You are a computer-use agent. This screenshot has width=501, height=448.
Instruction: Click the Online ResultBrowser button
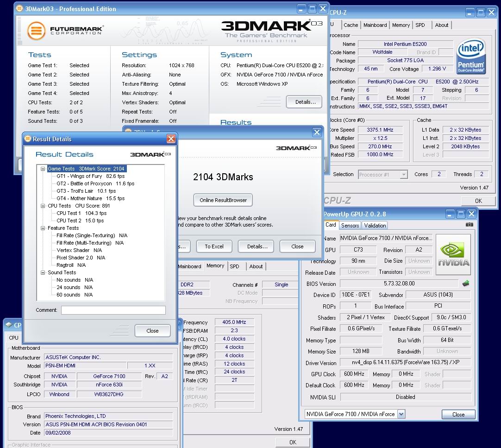(223, 200)
